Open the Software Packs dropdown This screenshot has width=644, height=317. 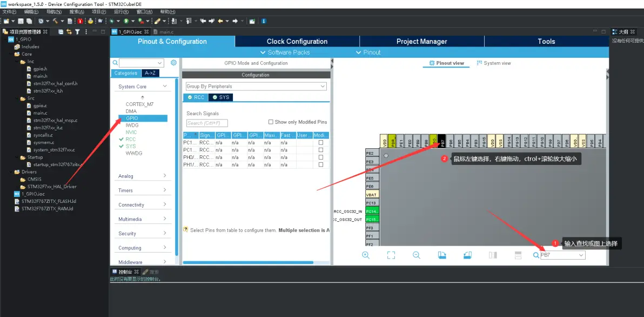pyautogui.click(x=285, y=52)
